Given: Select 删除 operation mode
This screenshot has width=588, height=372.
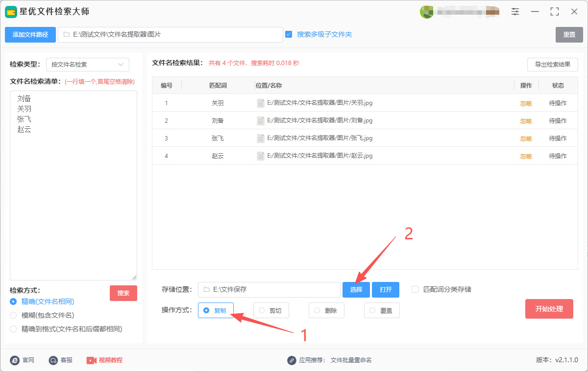Looking at the screenshot, I should point(326,310).
